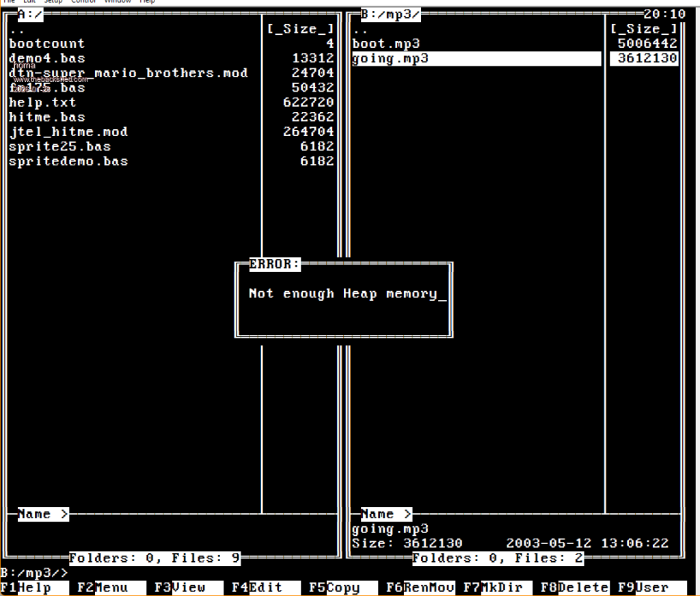Click the highlighted going.mp3 file entry
The height and width of the screenshot is (596, 700).
[390, 59]
